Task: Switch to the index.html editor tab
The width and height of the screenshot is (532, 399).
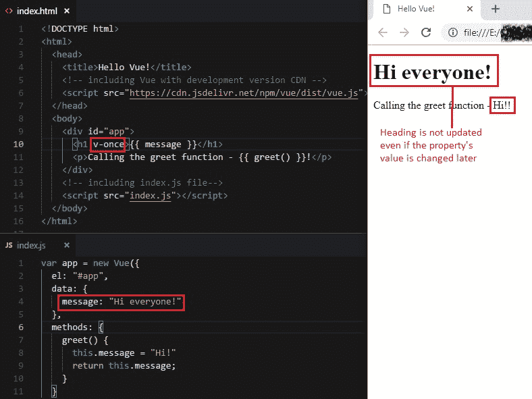Action: 37,11
